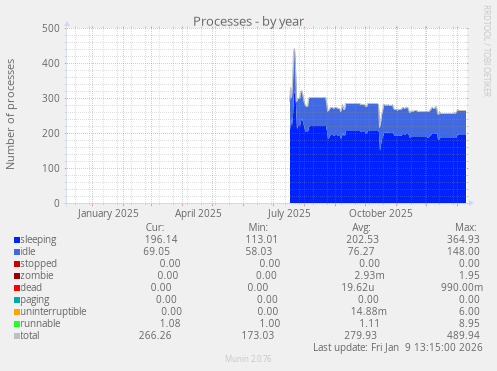
Task: Click the 300 y-axis value
Action: pos(51,98)
